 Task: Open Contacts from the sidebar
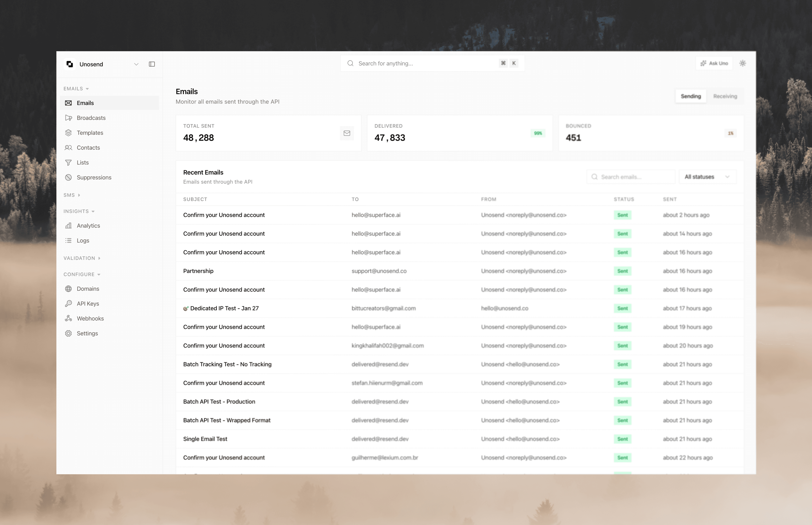(x=89, y=148)
